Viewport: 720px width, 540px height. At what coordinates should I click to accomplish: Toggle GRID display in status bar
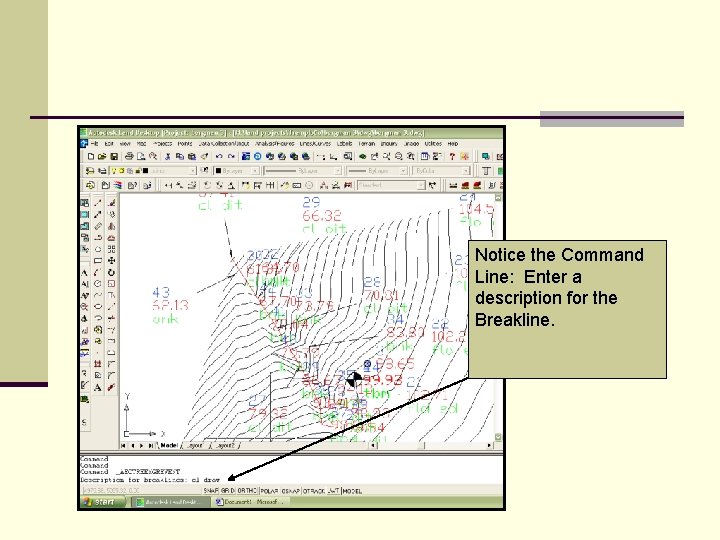pos(228,491)
